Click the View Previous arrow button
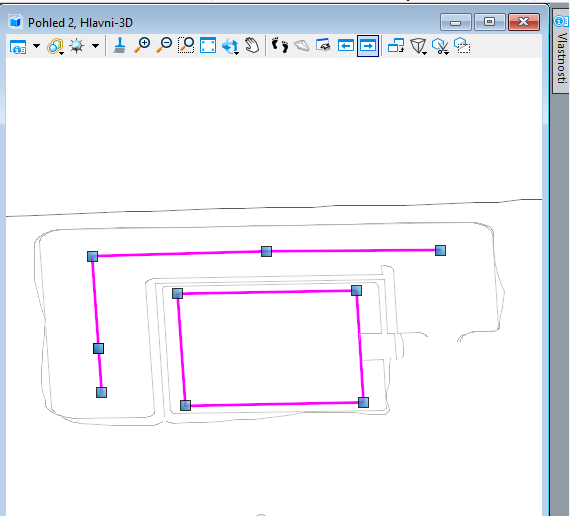Image resolution: width=570 pixels, height=516 pixels. click(346, 46)
